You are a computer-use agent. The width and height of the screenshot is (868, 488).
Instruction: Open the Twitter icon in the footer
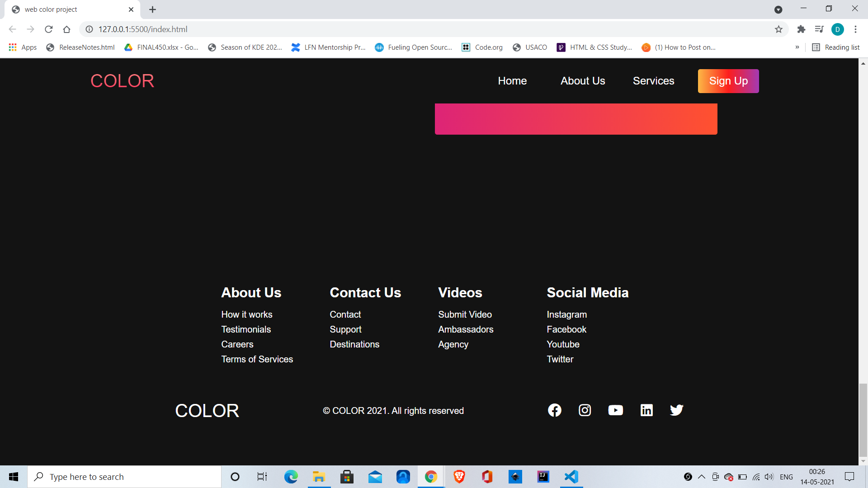click(x=676, y=410)
